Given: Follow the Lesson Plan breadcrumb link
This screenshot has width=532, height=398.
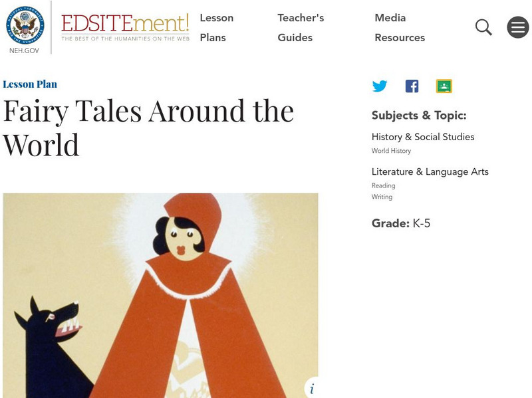Looking at the screenshot, I should (30, 84).
